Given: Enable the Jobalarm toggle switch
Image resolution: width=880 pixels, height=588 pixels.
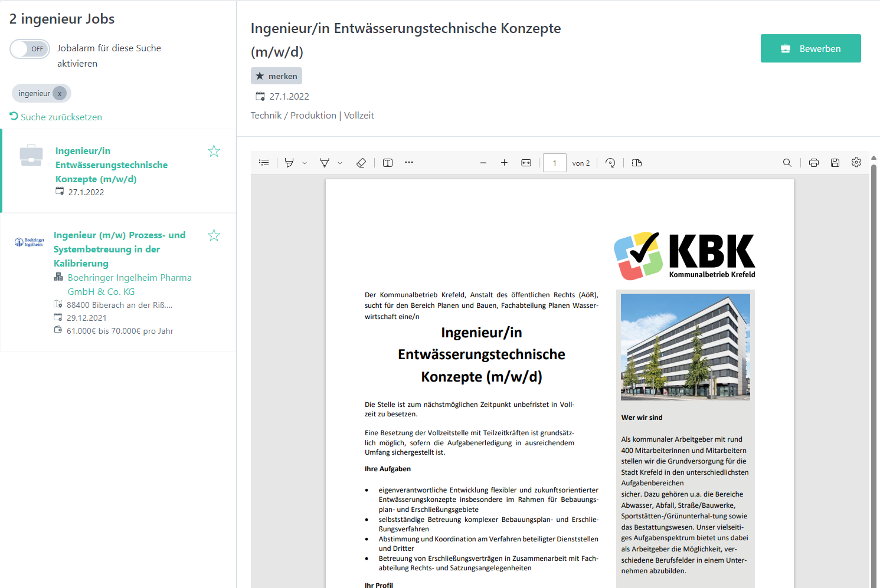Looking at the screenshot, I should pos(30,49).
